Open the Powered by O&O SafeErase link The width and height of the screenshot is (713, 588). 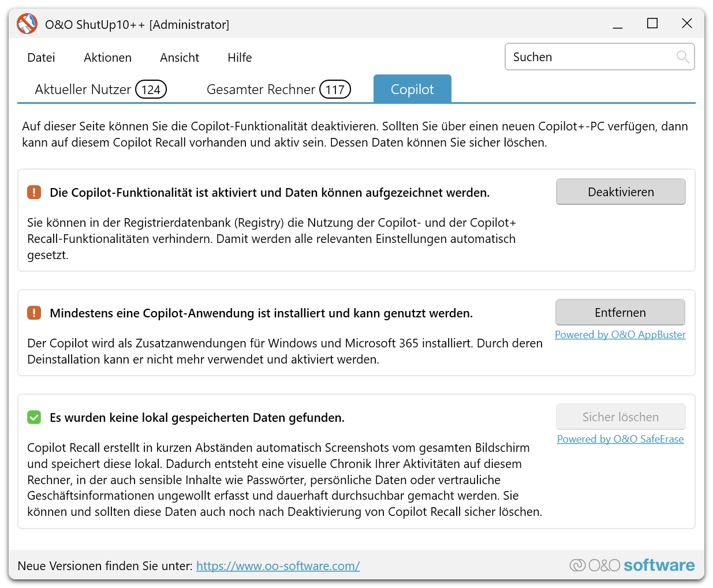pyautogui.click(x=620, y=439)
